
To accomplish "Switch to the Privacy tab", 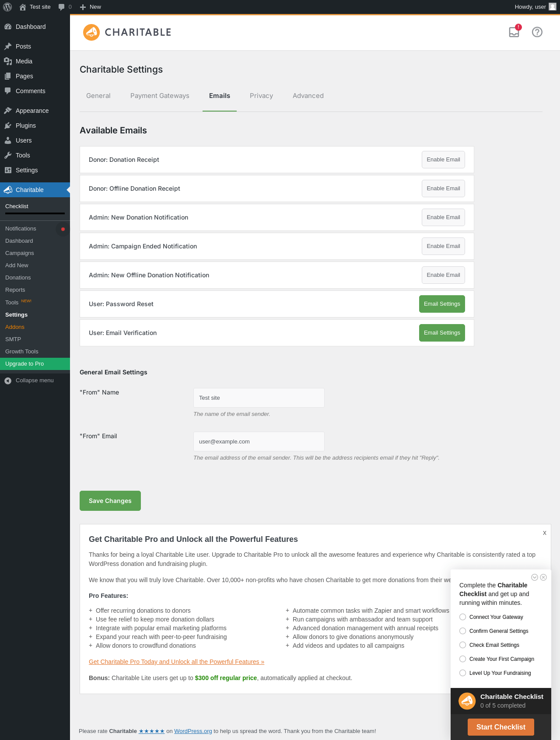I will click(261, 96).
